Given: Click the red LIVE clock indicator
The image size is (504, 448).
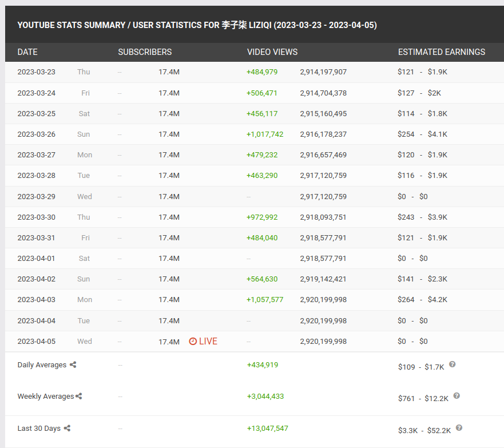Looking at the screenshot, I should click(x=203, y=342).
